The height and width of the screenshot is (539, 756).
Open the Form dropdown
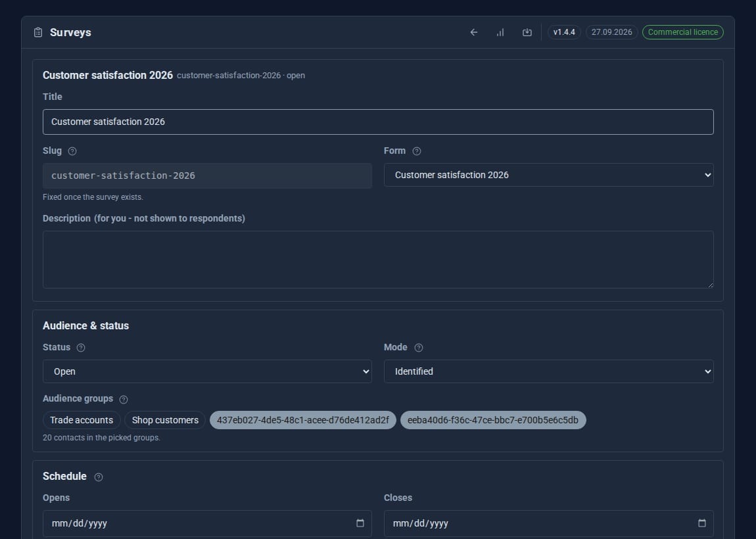[x=549, y=175]
